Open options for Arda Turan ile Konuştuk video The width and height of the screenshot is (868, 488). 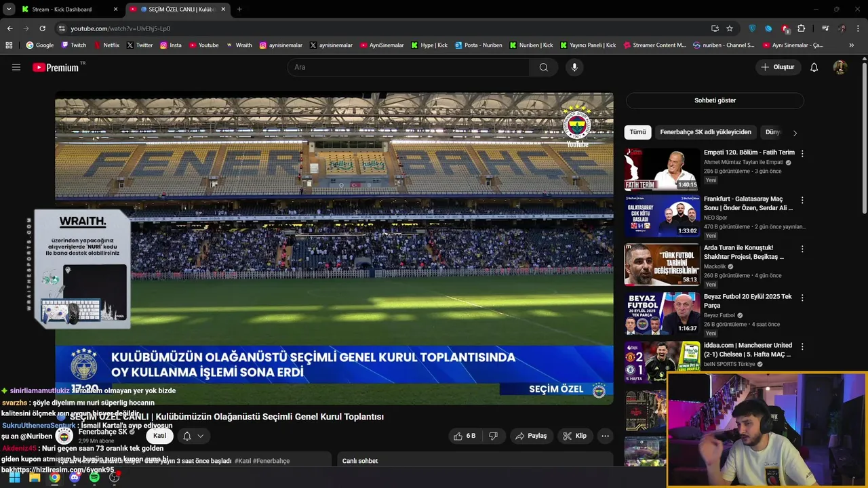click(802, 249)
